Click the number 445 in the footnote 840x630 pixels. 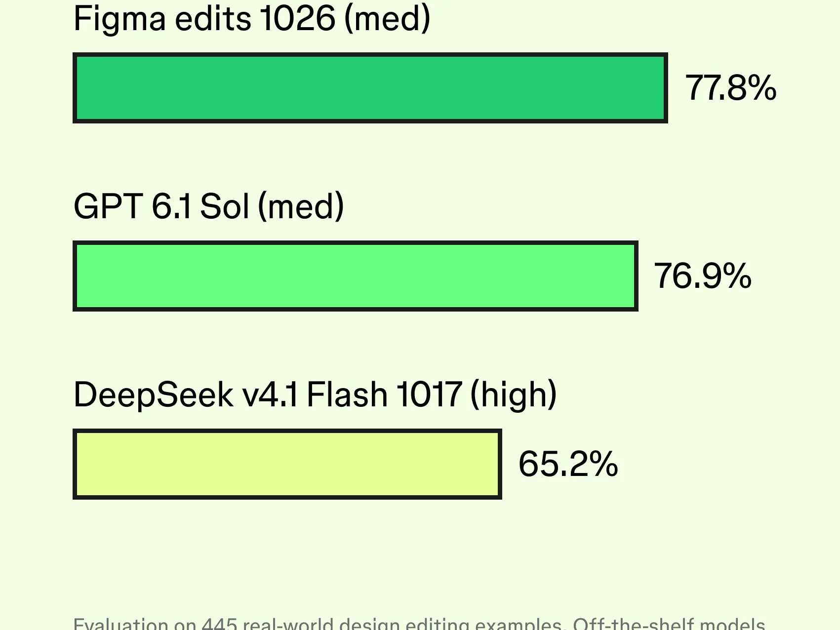pos(219,624)
